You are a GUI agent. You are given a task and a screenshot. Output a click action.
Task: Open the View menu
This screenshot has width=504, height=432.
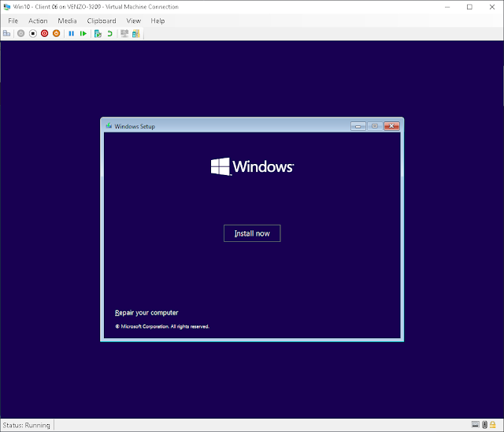pyautogui.click(x=134, y=21)
